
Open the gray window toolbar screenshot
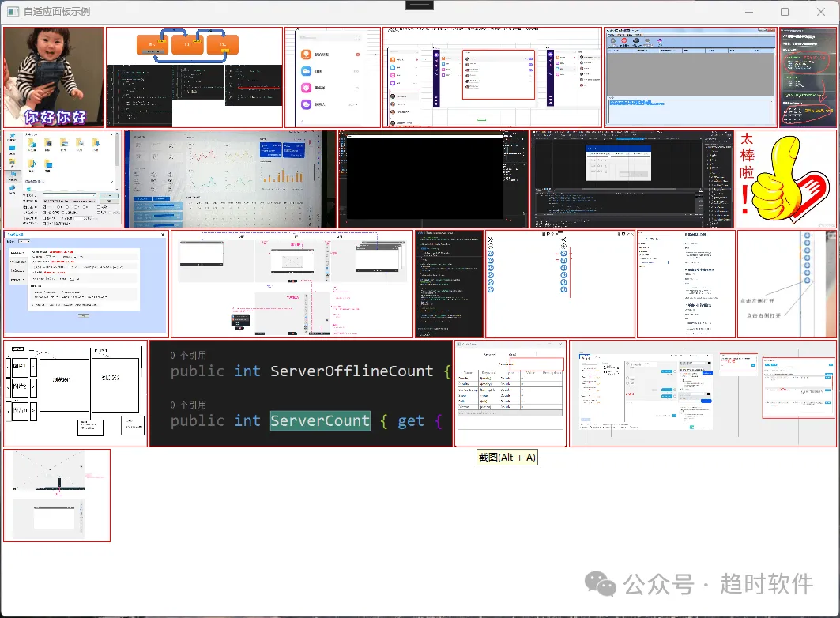click(x=691, y=77)
